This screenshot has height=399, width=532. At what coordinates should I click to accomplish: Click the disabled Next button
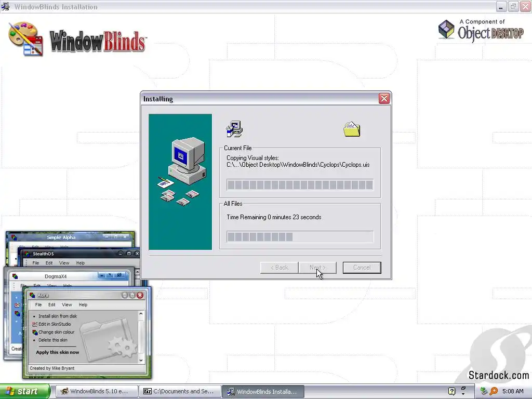317,268
